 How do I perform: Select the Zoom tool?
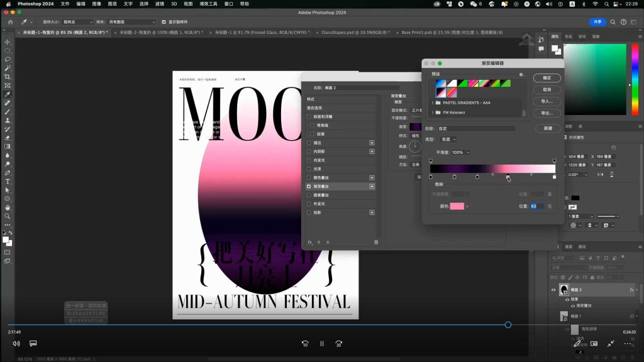click(x=8, y=216)
